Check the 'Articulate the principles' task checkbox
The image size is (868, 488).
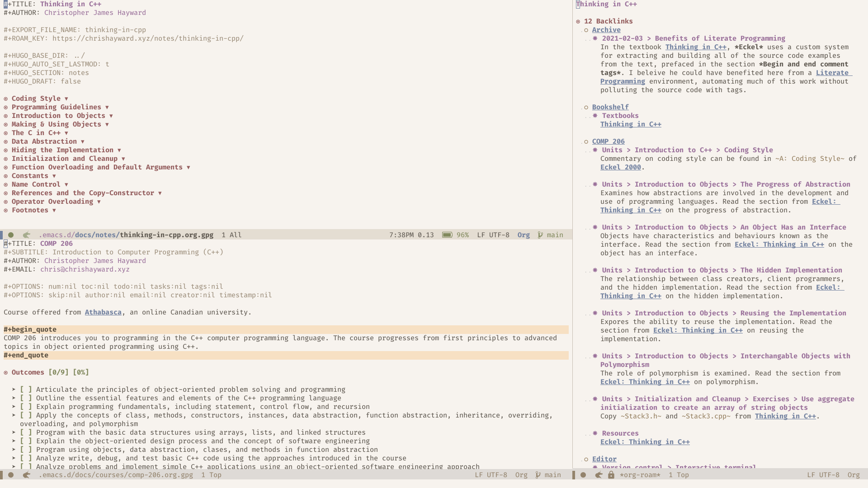(26, 389)
